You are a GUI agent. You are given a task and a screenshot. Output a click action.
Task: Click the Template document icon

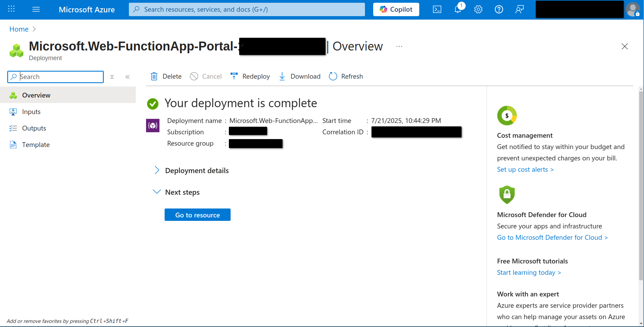(13, 145)
